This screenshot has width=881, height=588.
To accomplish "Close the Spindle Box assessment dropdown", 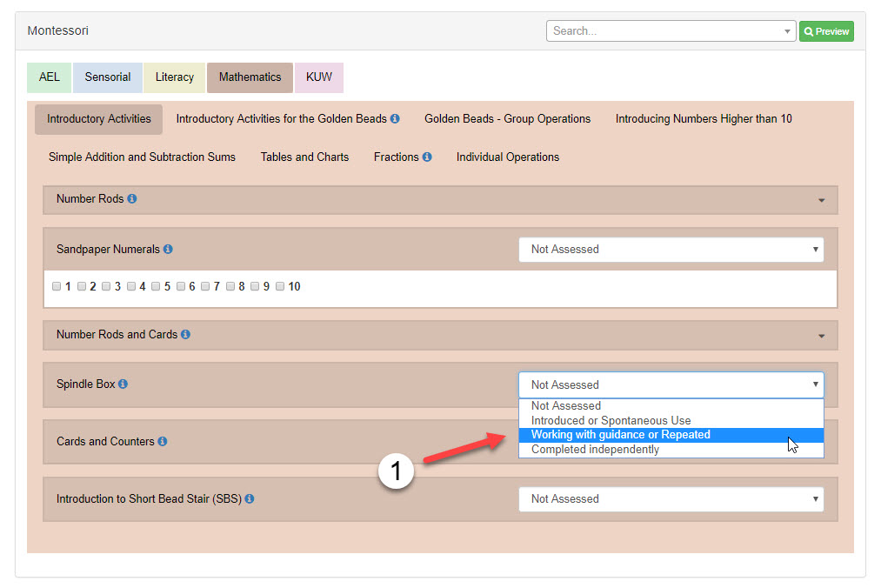I will [x=671, y=385].
